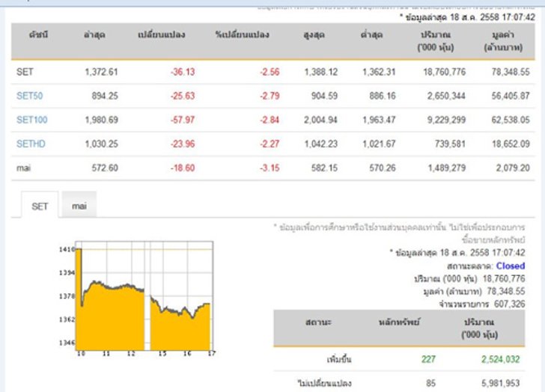
Task: Click advancing volume 2,524,032
Action: coord(501,359)
